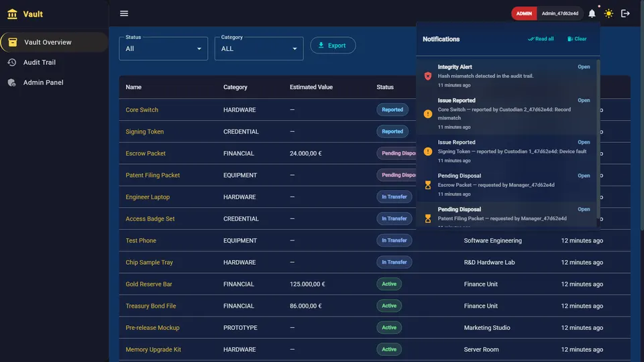The height and width of the screenshot is (362, 644).
Task: Open the Patent Filing Packet item
Action: (x=153, y=175)
